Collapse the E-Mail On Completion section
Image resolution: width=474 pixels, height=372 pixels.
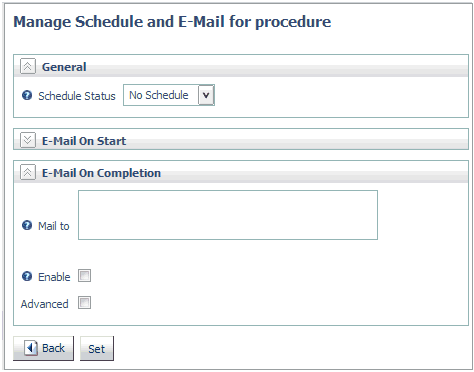point(28,172)
